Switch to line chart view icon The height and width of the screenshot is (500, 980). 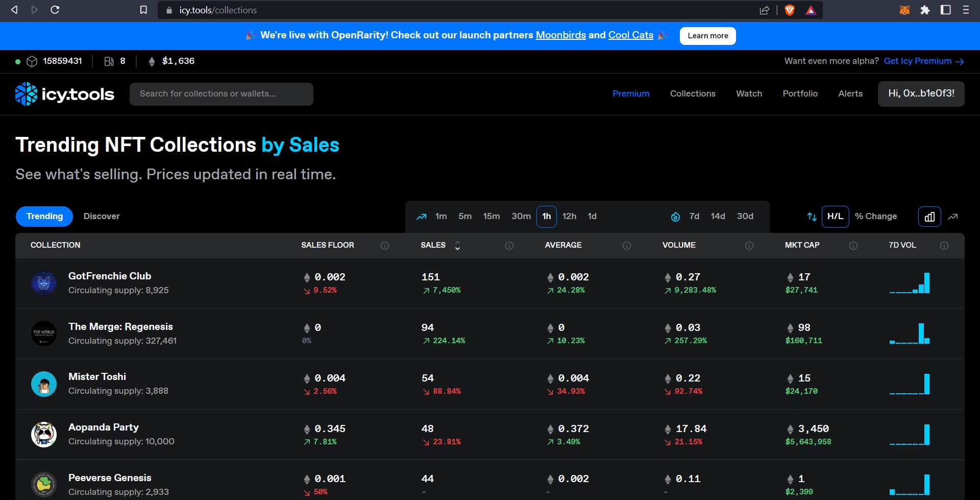[953, 217]
